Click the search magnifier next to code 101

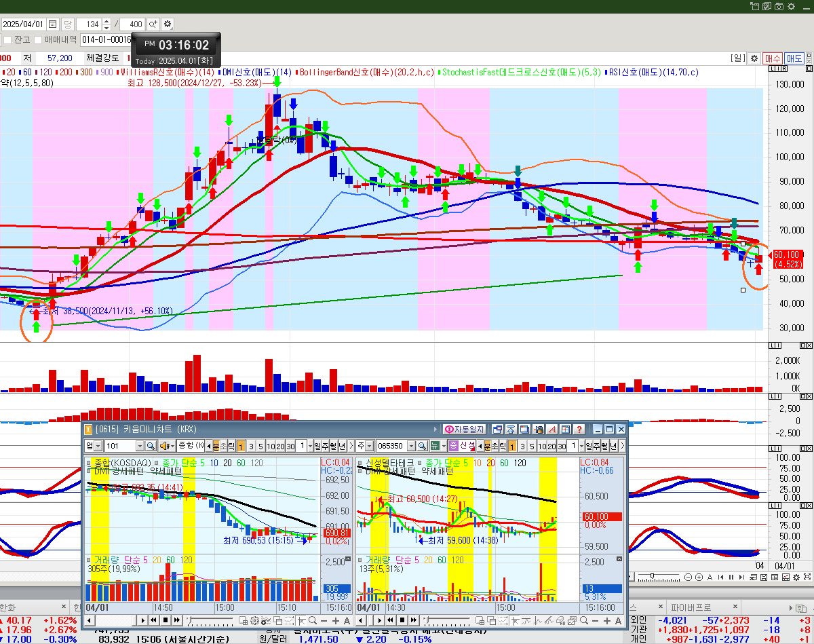pyautogui.click(x=151, y=446)
